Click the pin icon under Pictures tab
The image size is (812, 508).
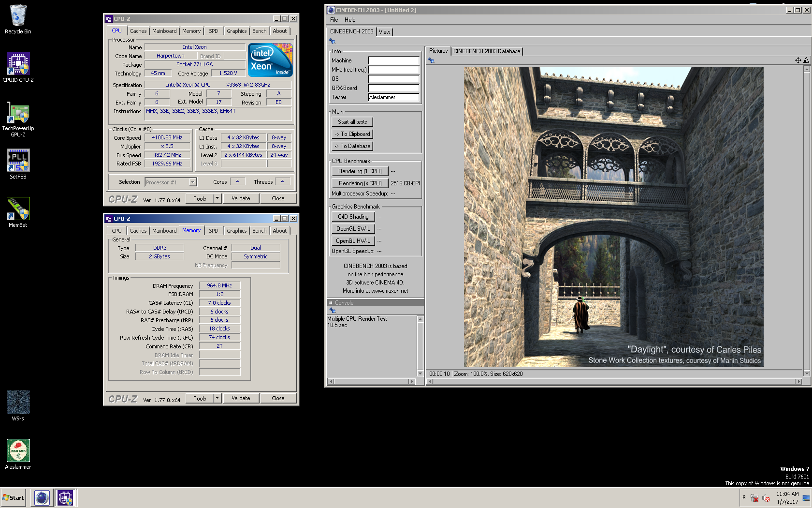coord(431,60)
